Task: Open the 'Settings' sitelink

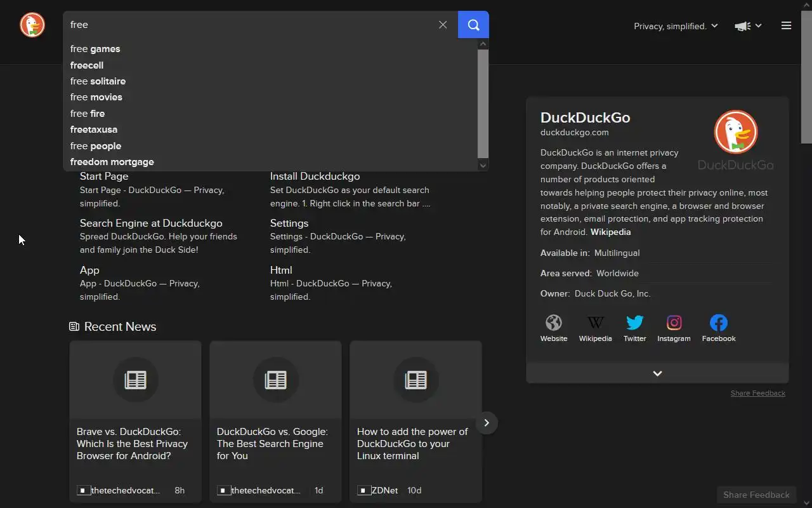Action: [x=289, y=224]
